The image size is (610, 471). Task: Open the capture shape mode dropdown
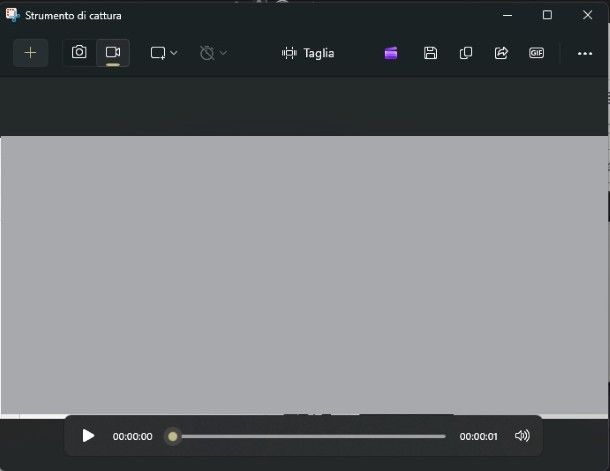click(164, 53)
